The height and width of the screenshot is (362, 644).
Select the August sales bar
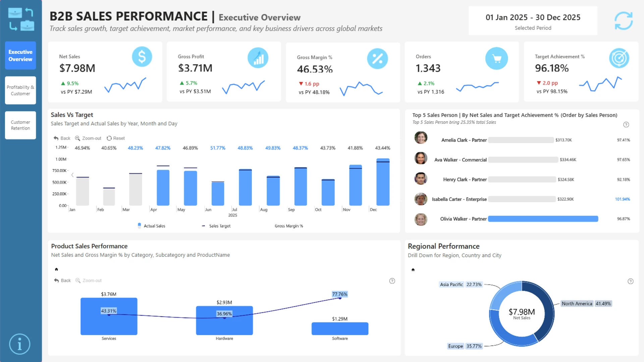pos(273,190)
